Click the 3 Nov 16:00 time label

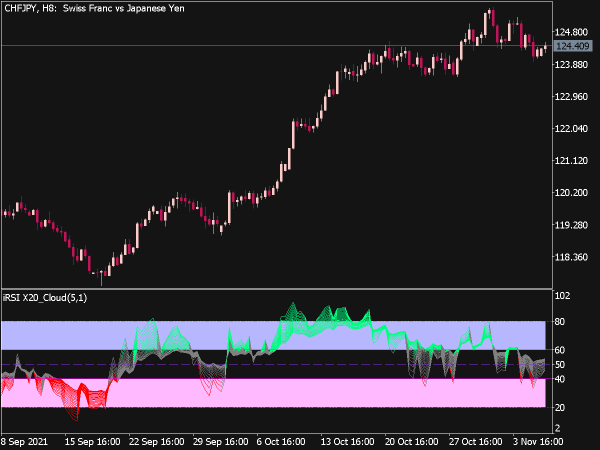coord(538,442)
